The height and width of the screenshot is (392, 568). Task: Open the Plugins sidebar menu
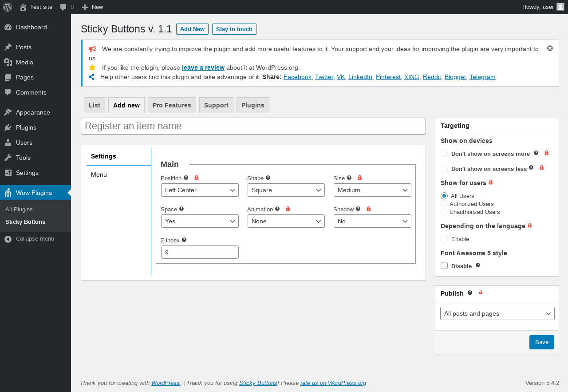35,127
